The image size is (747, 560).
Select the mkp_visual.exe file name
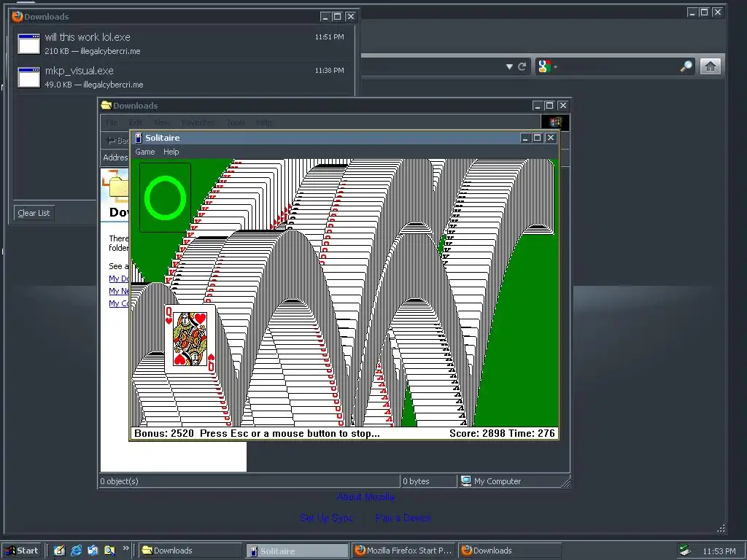pyautogui.click(x=80, y=71)
